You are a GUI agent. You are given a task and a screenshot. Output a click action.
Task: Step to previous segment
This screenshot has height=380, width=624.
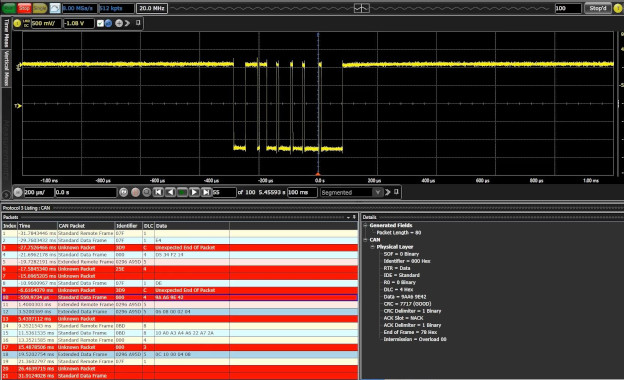point(170,193)
